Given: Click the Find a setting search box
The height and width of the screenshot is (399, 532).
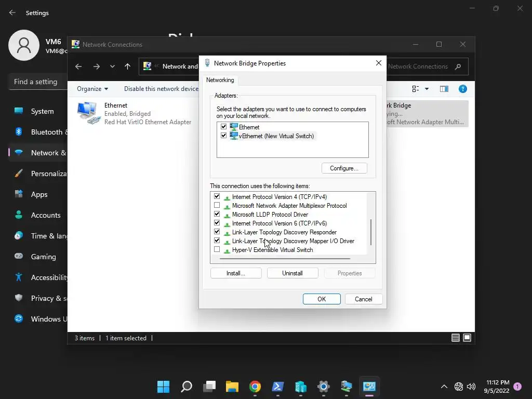Looking at the screenshot, I should 37,82.
